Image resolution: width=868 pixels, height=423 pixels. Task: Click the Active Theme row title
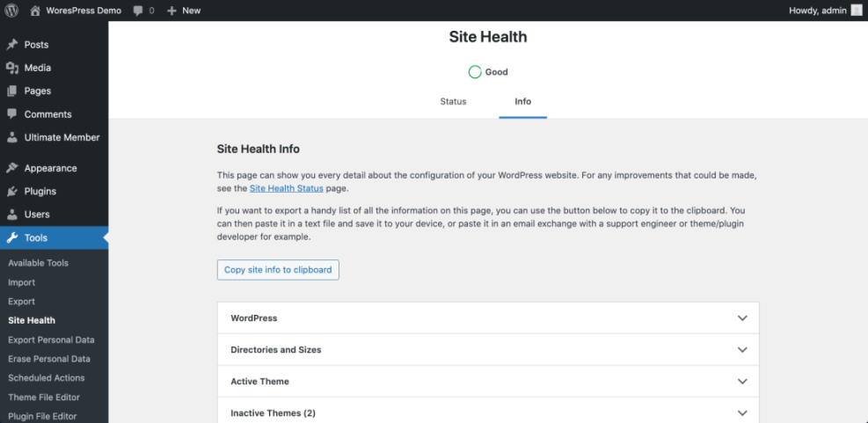point(259,382)
